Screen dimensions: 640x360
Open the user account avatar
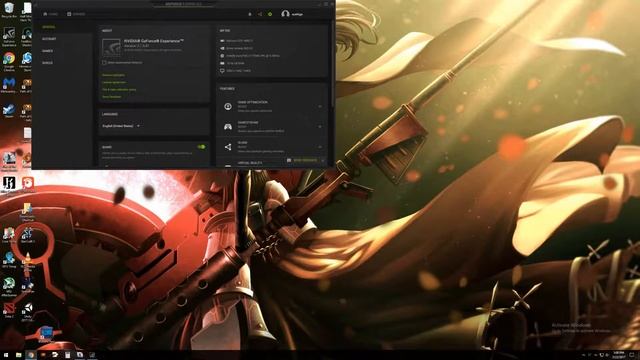[x=285, y=14]
